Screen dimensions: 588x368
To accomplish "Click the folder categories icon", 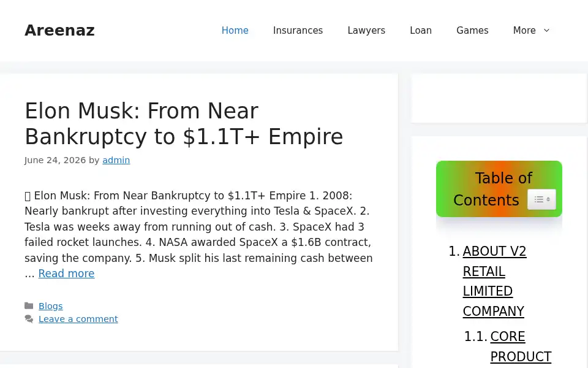I will click(x=29, y=305).
